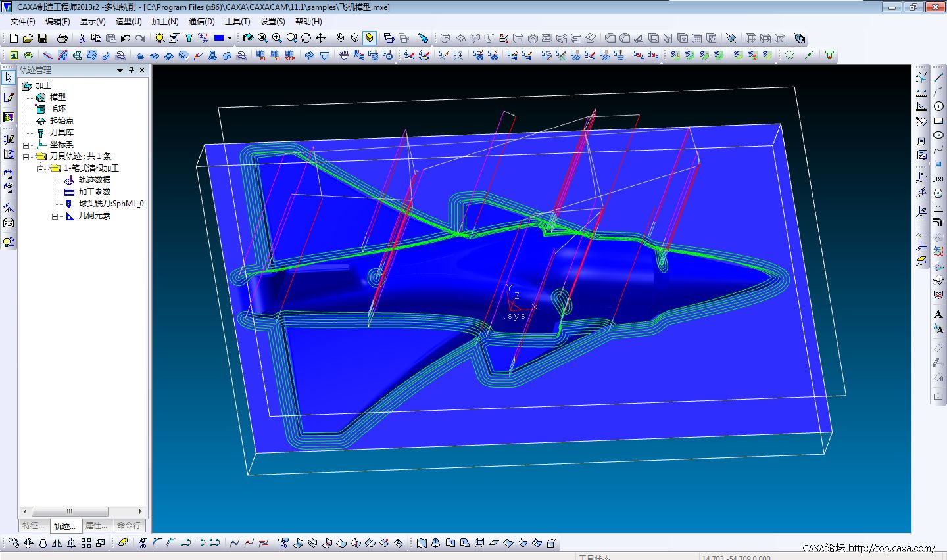Open the 加工(N) menu
This screenshot has height=560, width=947.
(165, 22)
